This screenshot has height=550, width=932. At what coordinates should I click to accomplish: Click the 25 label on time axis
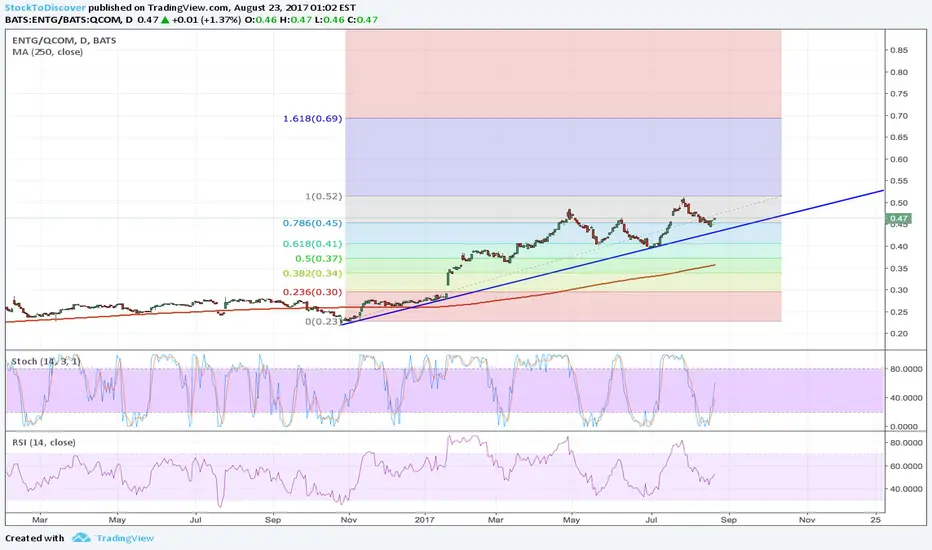(875, 520)
